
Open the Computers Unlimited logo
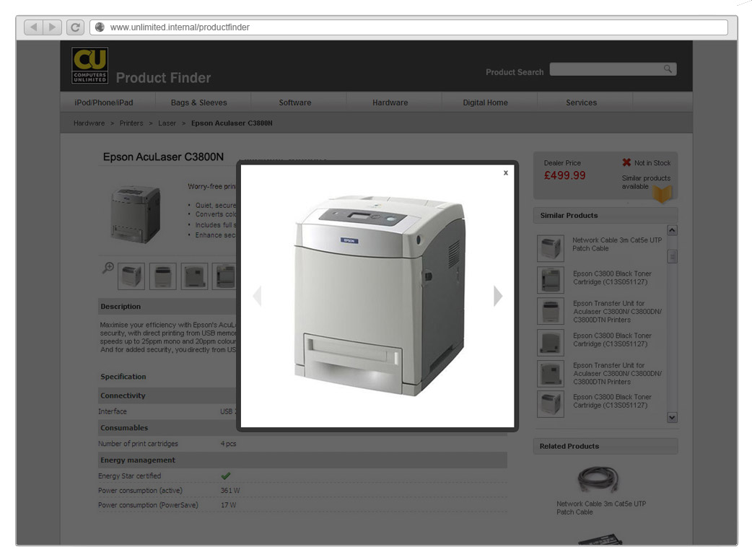pyautogui.click(x=89, y=65)
